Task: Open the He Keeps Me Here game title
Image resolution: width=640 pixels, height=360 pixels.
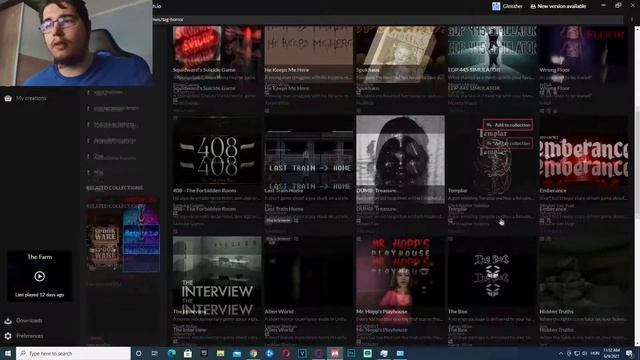Action: 287,70
